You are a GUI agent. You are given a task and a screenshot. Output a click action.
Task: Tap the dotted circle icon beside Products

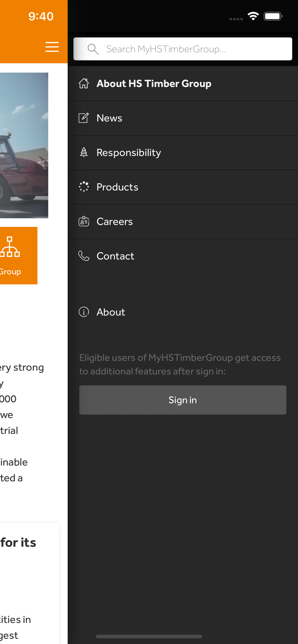pyautogui.click(x=84, y=187)
